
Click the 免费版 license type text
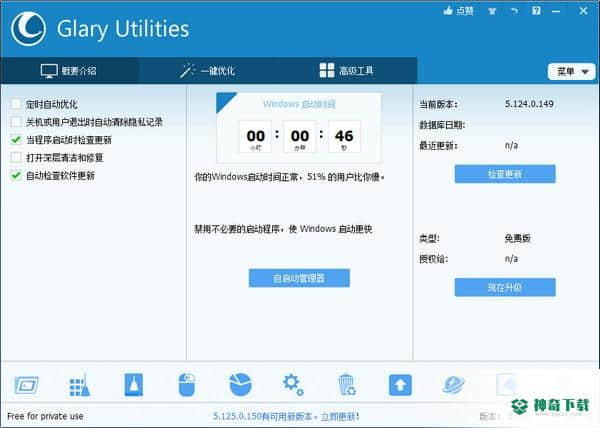coord(517,238)
